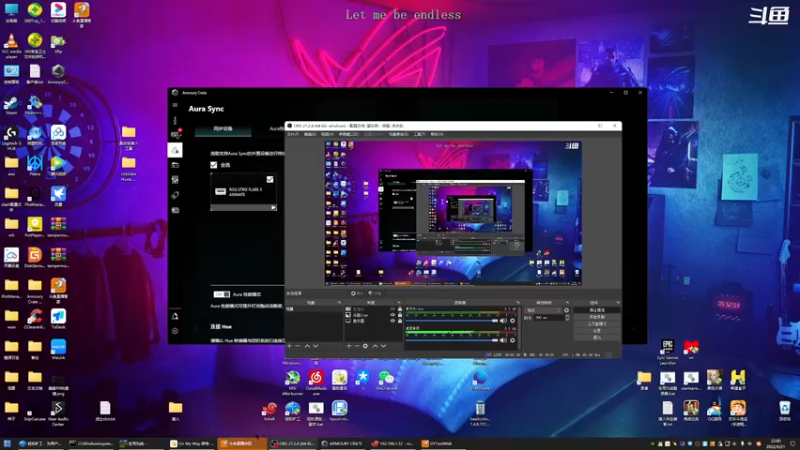
Task: Pop out the OBS scene transitions dock
Action: [568, 303]
